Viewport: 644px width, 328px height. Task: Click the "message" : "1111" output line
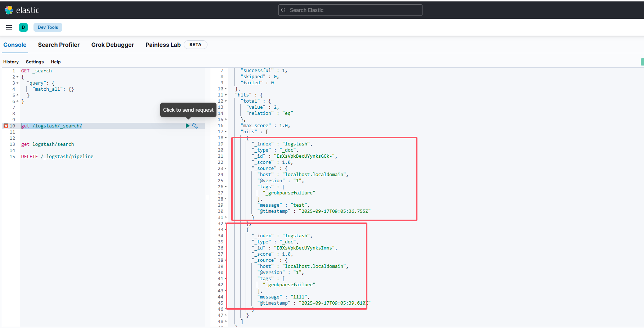pyautogui.click(x=283, y=297)
